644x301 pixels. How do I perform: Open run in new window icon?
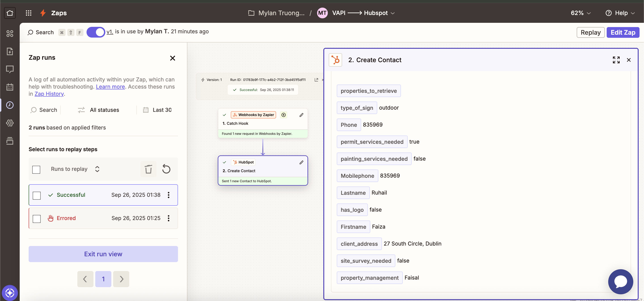click(316, 80)
